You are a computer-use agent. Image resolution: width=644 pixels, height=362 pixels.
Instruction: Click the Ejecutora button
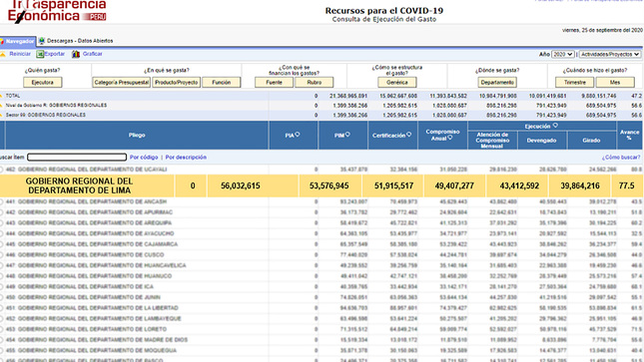(43, 83)
